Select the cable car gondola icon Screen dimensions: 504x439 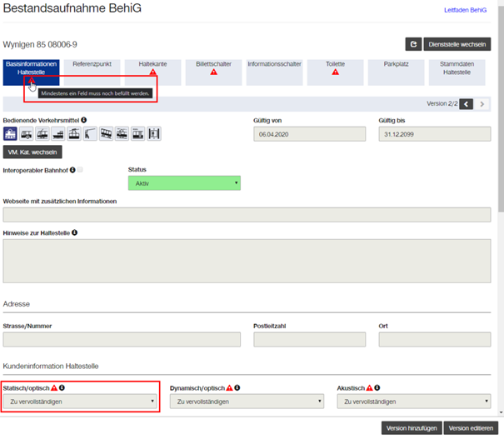(74, 133)
